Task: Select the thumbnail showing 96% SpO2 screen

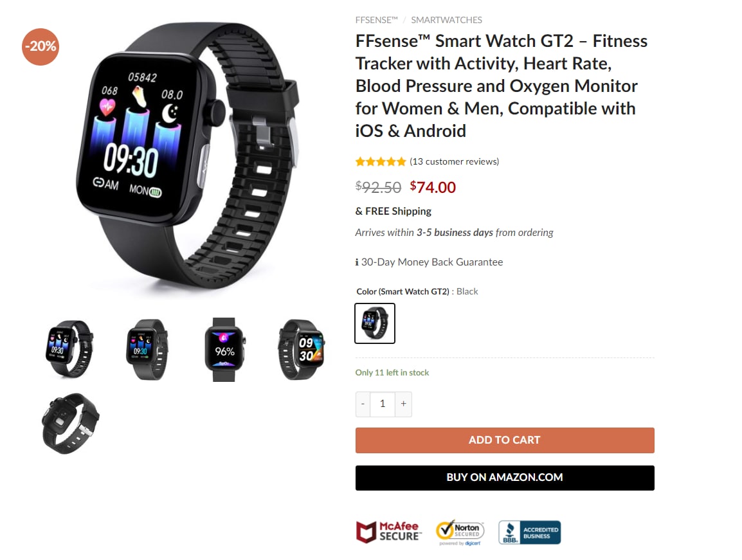Action: coord(224,350)
